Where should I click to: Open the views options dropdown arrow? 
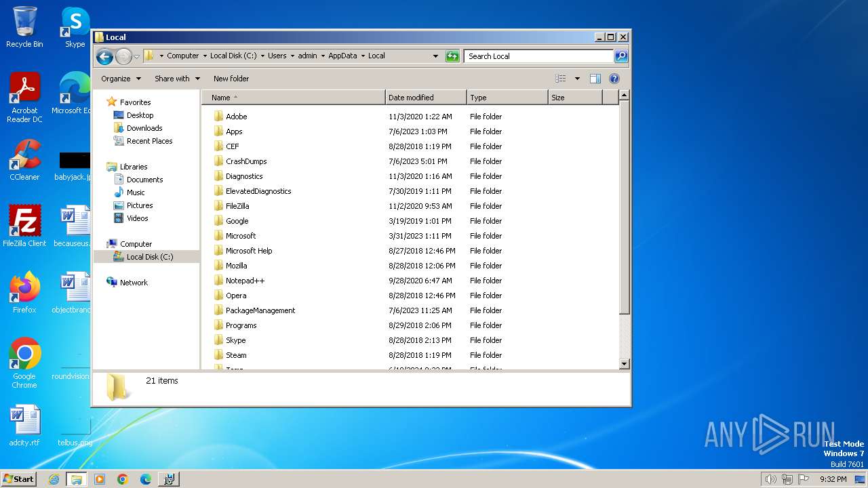pos(577,79)
